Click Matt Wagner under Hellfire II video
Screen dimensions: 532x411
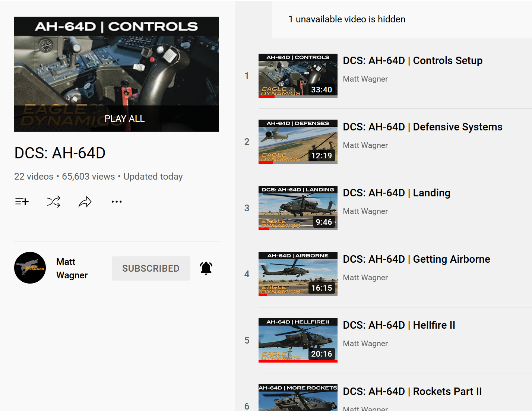pos(365,344)
